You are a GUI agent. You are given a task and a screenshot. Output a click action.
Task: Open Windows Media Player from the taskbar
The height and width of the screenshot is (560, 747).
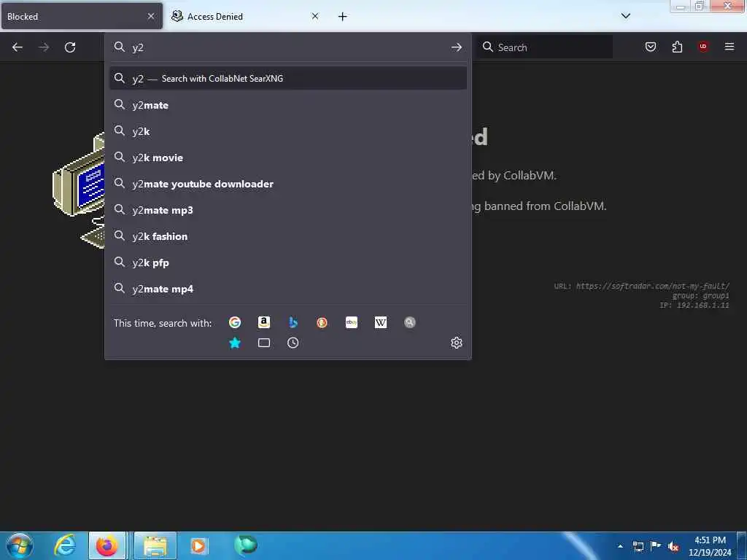(x=199, y=545)
